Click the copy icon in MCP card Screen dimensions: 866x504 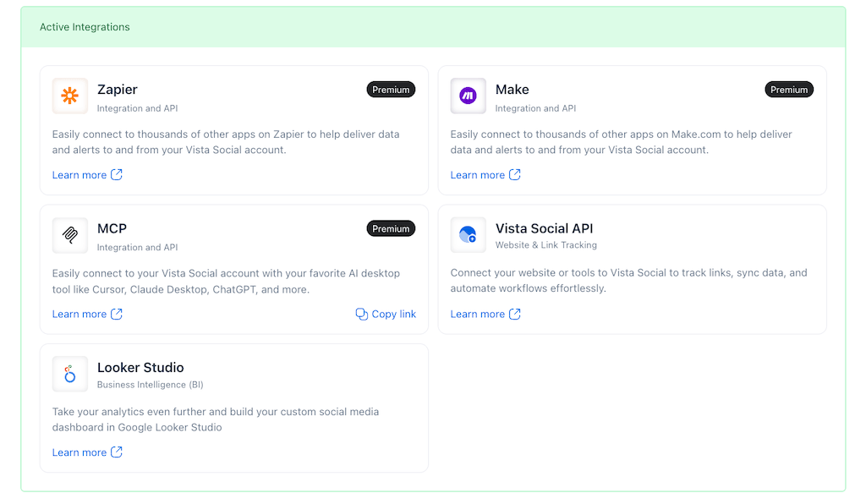coord(362,314)
